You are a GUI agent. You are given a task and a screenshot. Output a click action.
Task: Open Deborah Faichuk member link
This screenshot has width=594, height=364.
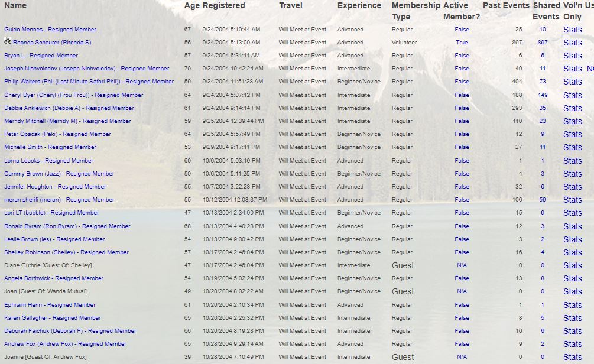70,331
